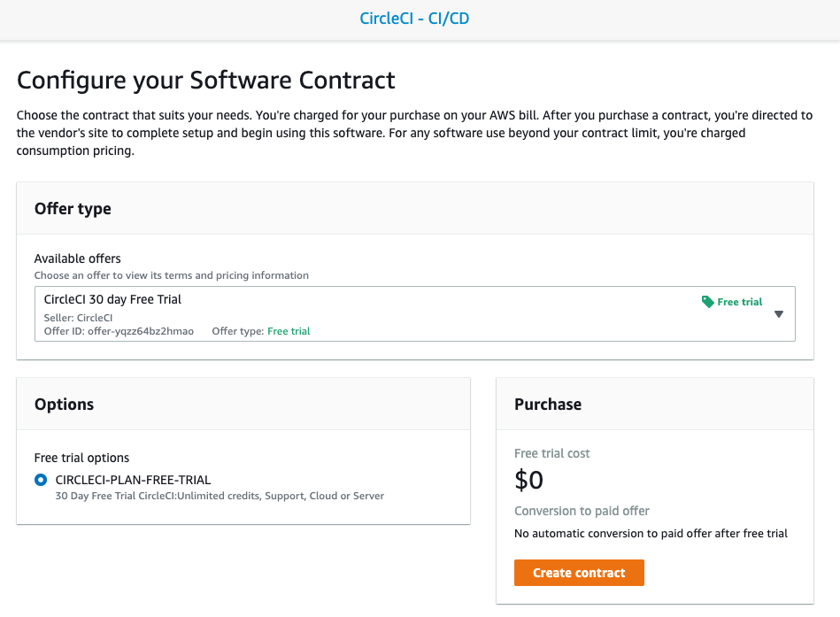
Task: Click the 'Purchase' section header
Action: click(548, 404)
